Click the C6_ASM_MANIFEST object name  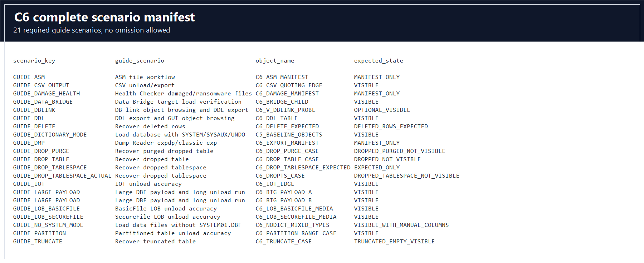coord(282,77)
